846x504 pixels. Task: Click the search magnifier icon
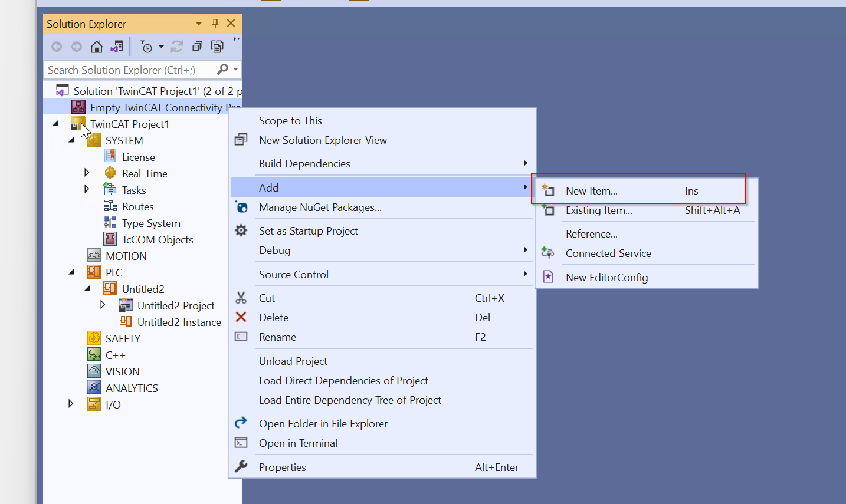[222, 70]
